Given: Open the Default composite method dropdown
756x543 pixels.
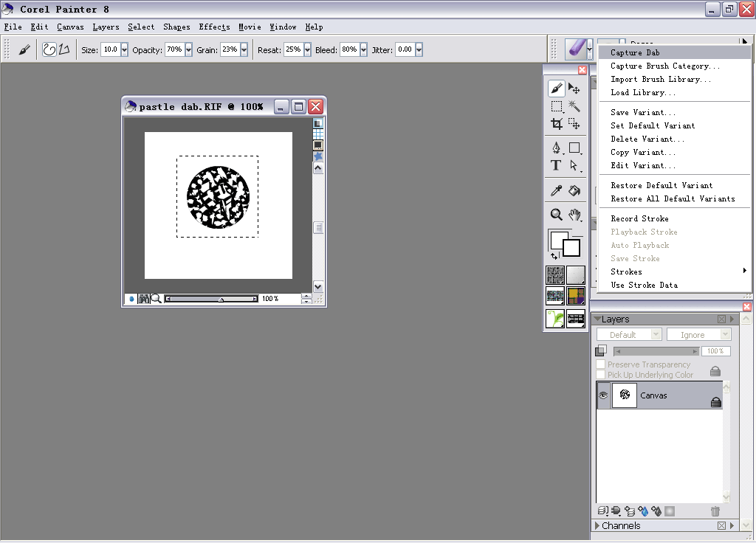Looking at the screenshot, I should point(629,334).
